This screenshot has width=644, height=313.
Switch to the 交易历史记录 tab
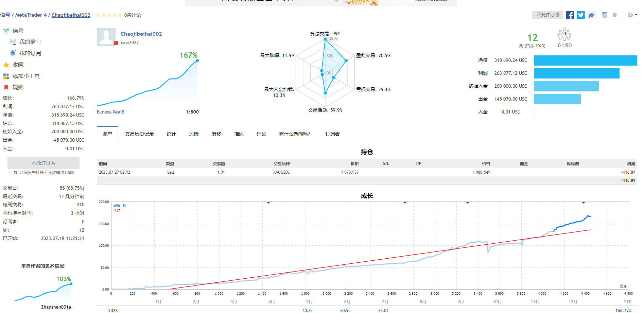[139, 134]
